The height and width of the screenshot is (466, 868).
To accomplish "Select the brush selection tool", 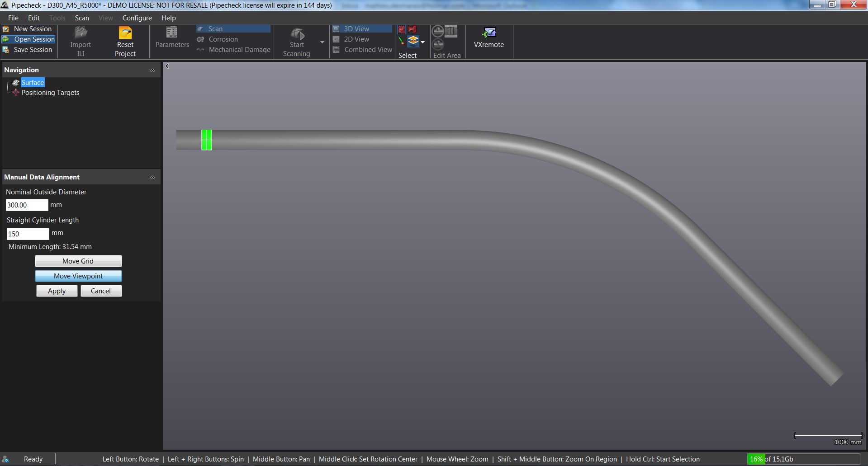I will tap(401, 41).
